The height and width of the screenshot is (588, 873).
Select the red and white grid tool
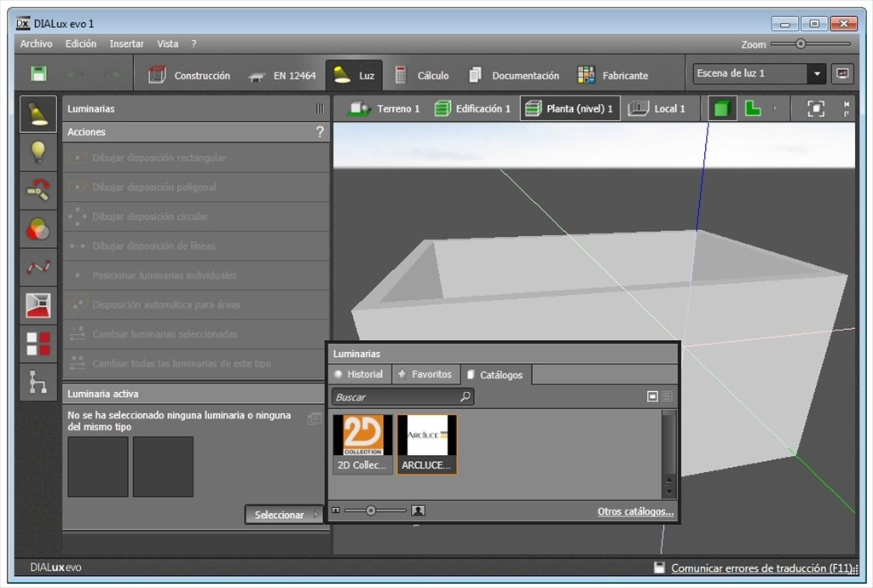coord(38,343)
